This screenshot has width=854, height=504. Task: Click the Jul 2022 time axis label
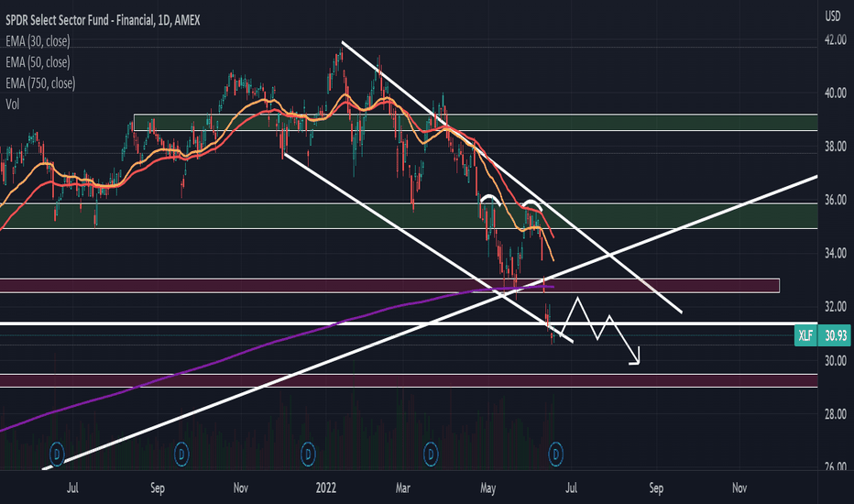click(571, 488)
